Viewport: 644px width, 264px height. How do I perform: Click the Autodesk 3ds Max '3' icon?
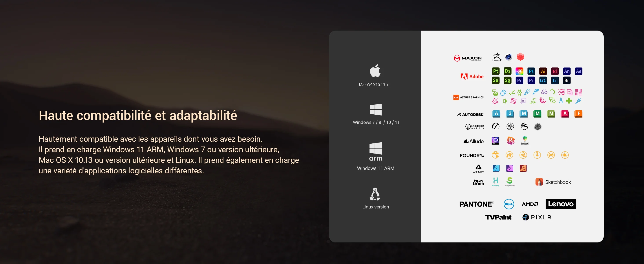click(510, 114)
